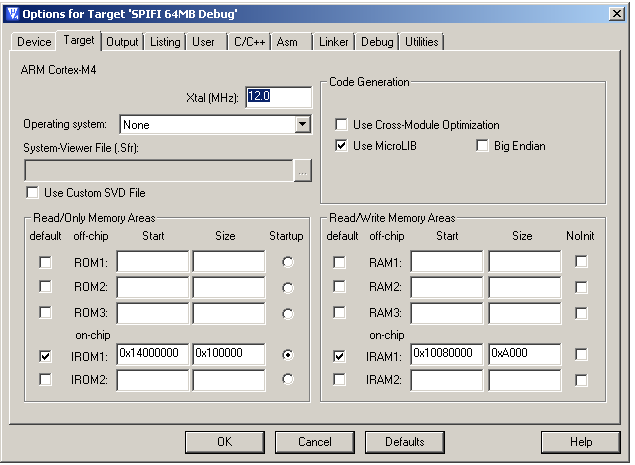Click the System-Viewer File path field
The width and height of the screenshot is (635, 465).
pyautogui.click(x=159, y=170)
